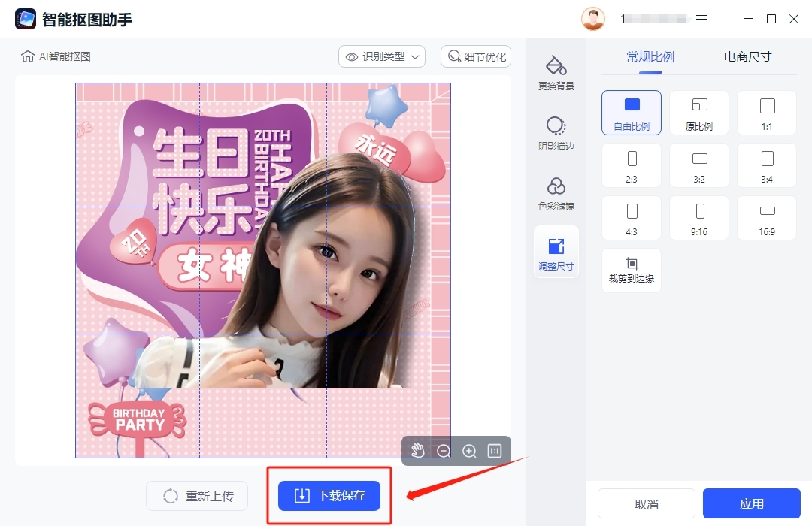The image size is (812, 526).
Task: Click the AI智能抠图 breadcrumb text
Action: point(65,56)
